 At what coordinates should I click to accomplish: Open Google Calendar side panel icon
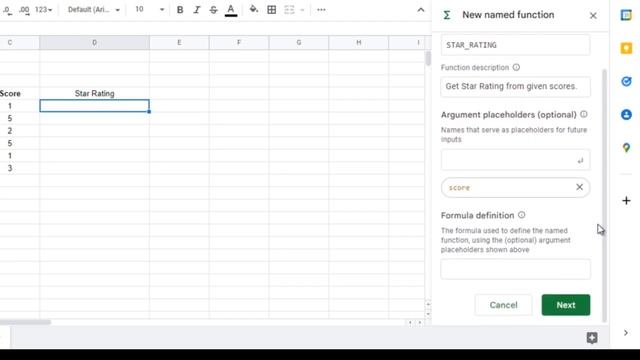[626, 15]
